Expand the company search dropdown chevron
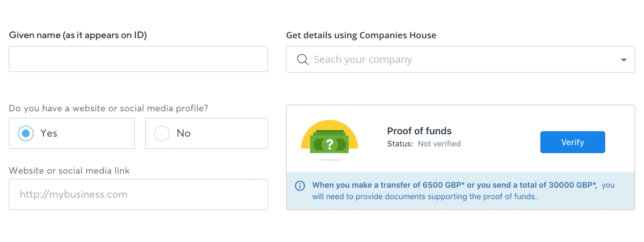The width and height of the screenshot is (644, 242). click(x=624, y=59)
